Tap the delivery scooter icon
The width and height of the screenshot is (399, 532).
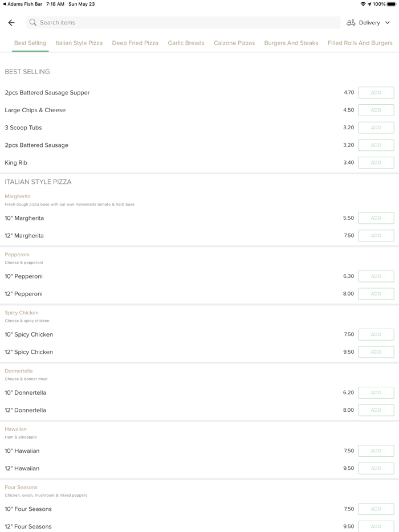351,23
